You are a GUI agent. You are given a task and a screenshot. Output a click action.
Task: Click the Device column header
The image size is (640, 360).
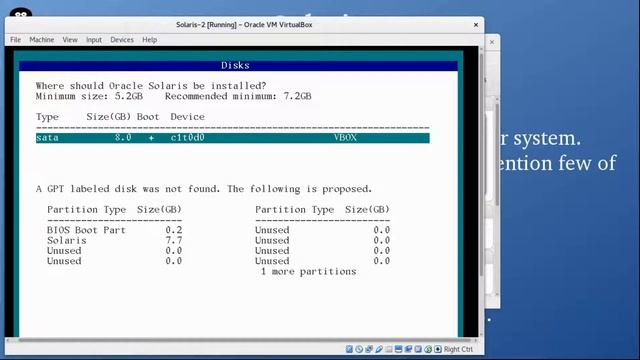(187, 117)
